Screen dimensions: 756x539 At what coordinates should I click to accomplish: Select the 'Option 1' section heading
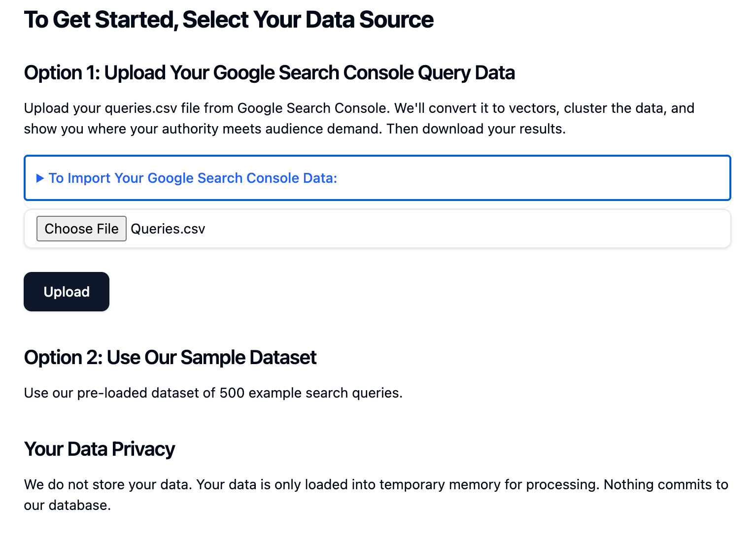(x=269, y=72)
